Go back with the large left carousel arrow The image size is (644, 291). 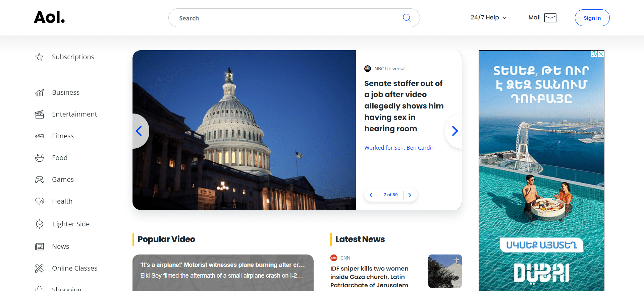coord(139,131)
